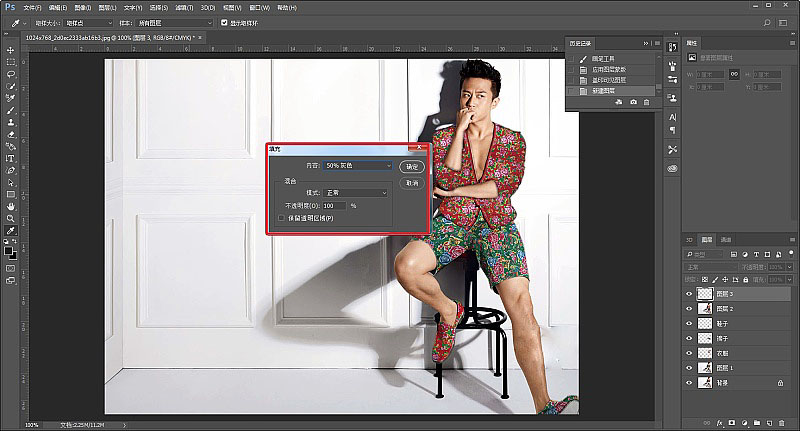
Task: Open the layer filter type dropdown
Action: [705, 254]
